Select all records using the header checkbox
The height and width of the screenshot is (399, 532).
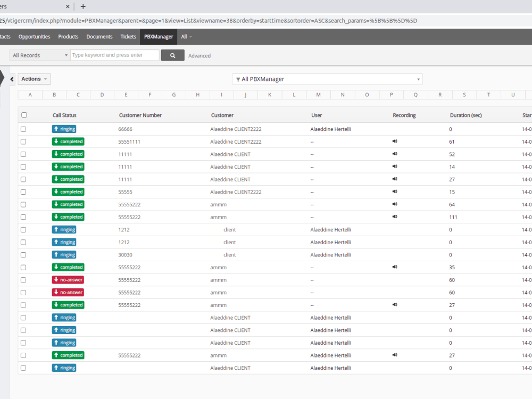tap(23, 114)
